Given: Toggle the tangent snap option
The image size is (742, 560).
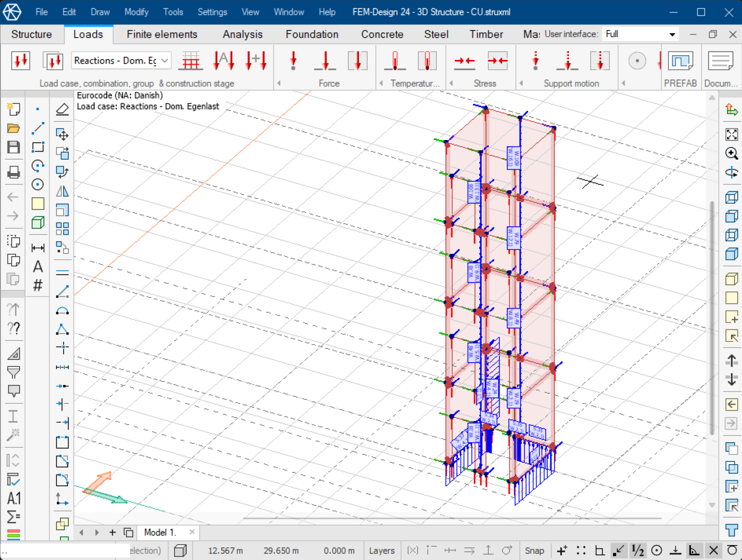Looking at the screenshot, I should [x=732, y=550].
